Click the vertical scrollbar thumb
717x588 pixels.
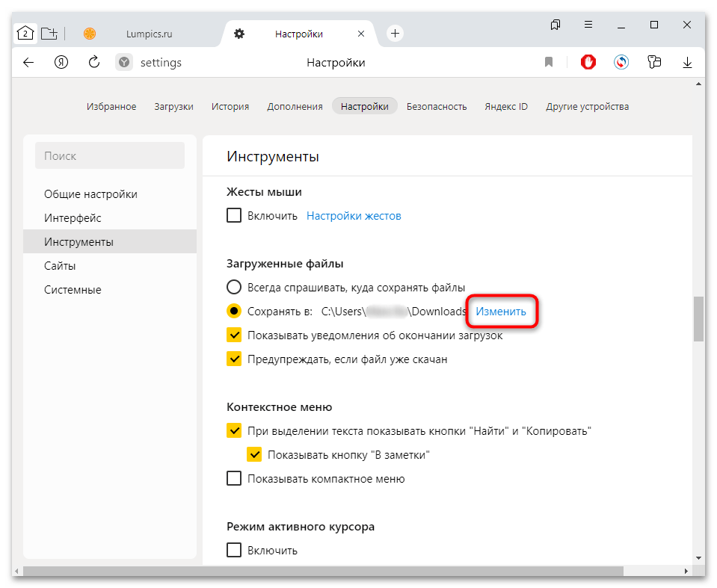pyautogui.click(x=698, y=319)
